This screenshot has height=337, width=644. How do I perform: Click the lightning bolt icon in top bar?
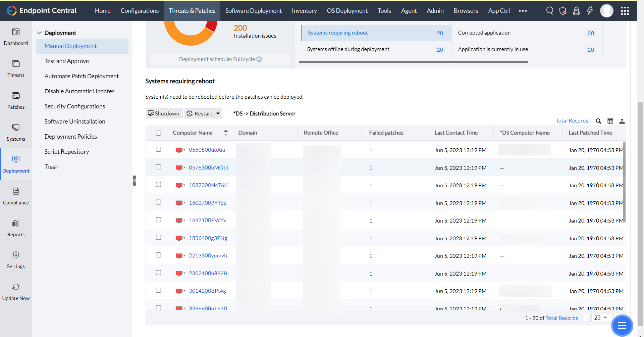590,10
